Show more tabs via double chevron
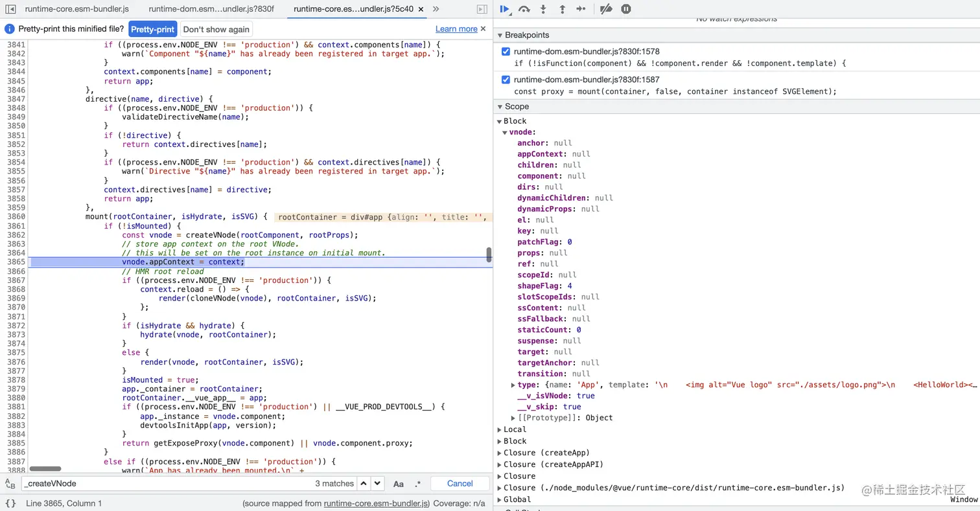This screenshot has width=980, height=511. pyautogui.click(x=436, y=9)
